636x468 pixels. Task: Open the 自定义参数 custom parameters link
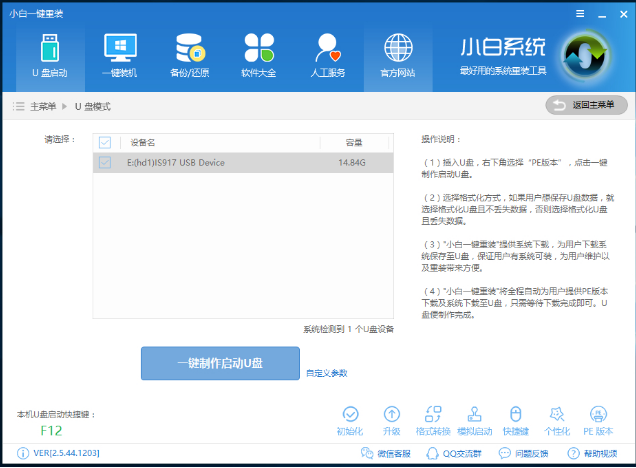[x=327, y=373]
